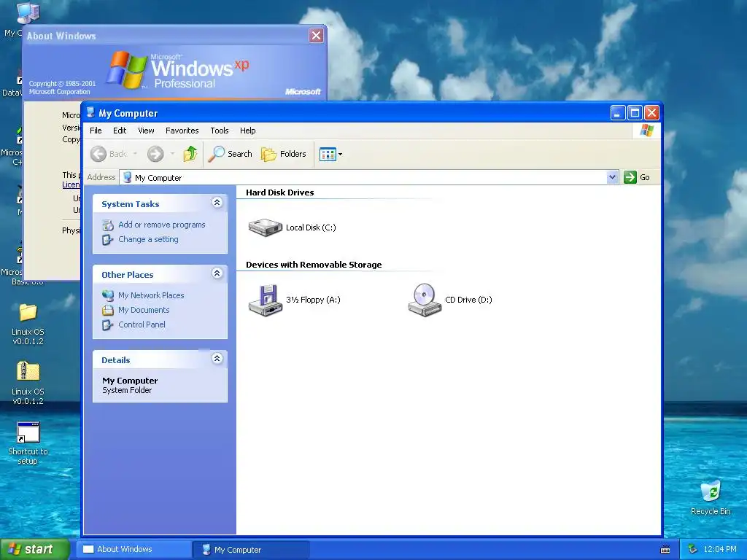747x560 pixels.
Task: Open the Back history dropdown arrow
Action: click(135, 154)
